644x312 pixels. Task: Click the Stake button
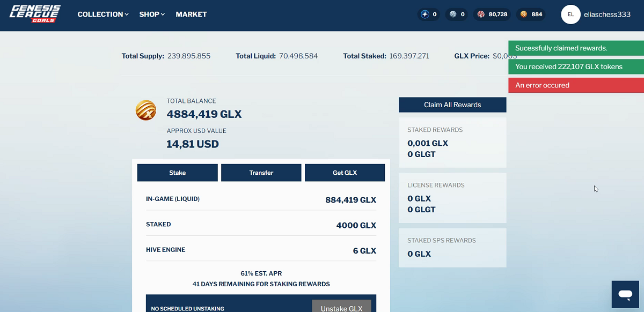click(178, 173)
